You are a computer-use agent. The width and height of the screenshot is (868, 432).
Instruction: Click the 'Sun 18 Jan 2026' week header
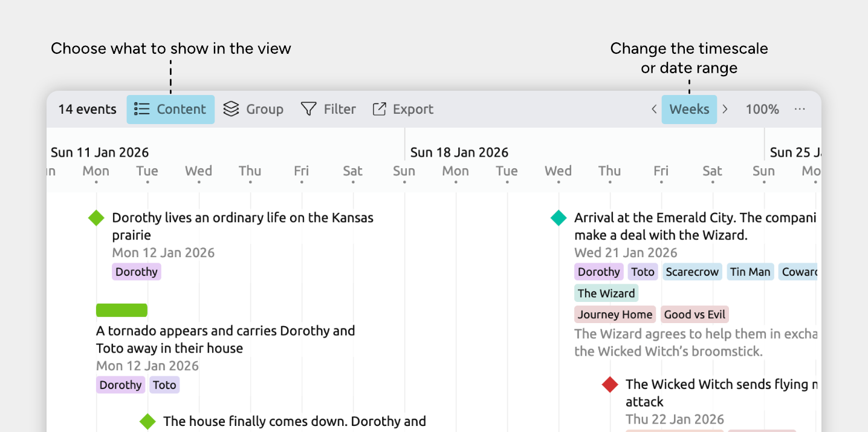click(x=459, y=152)
